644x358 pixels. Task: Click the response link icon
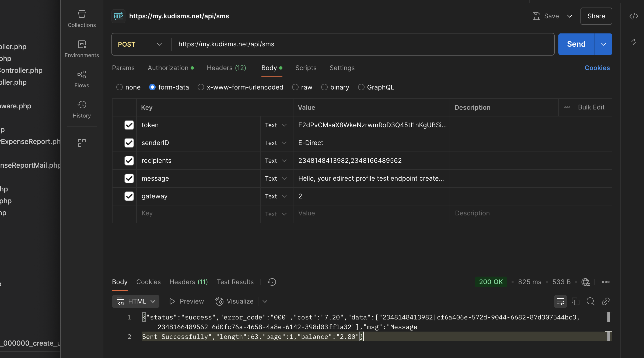click(x=605, y=301)
